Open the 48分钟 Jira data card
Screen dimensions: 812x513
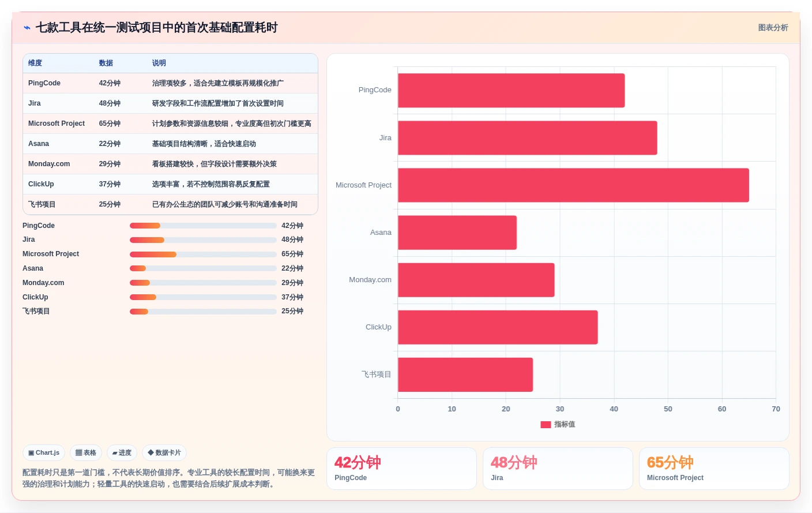[558, 469]
